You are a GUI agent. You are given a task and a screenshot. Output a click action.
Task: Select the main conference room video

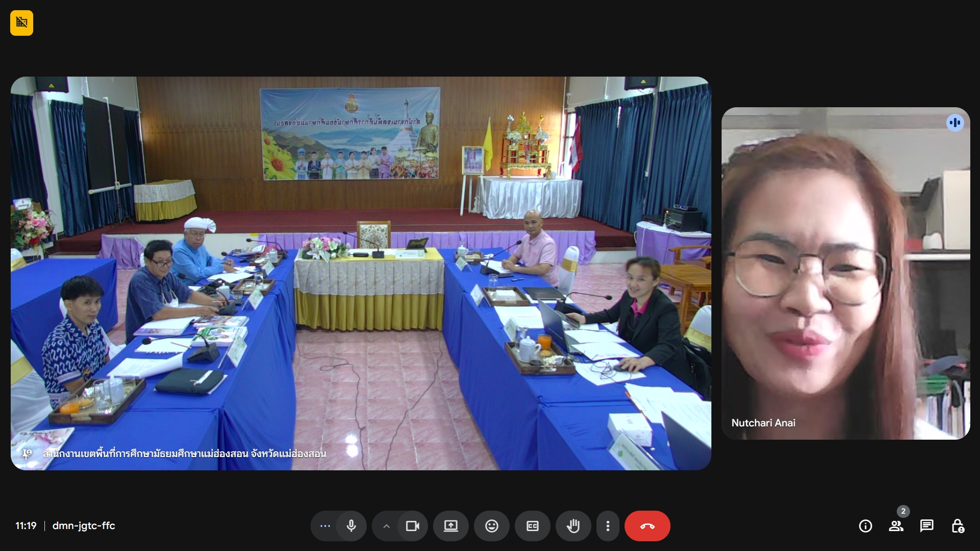point(361,273)
